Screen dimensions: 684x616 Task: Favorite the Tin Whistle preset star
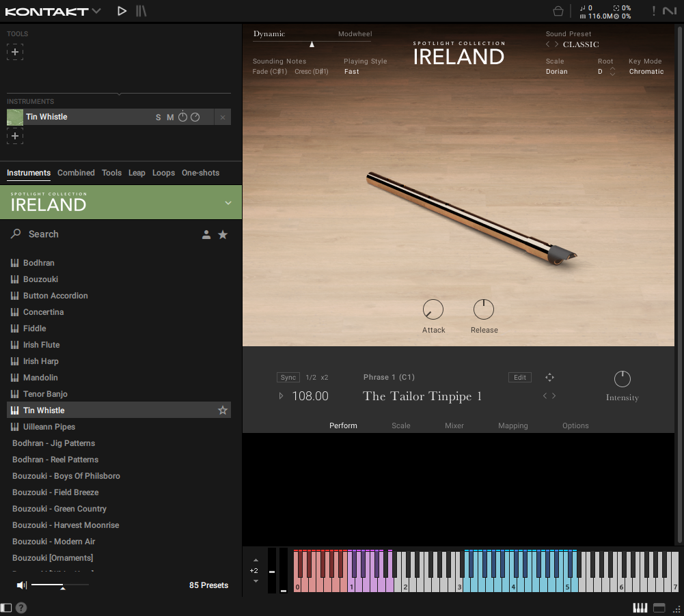tap(222, 410)
